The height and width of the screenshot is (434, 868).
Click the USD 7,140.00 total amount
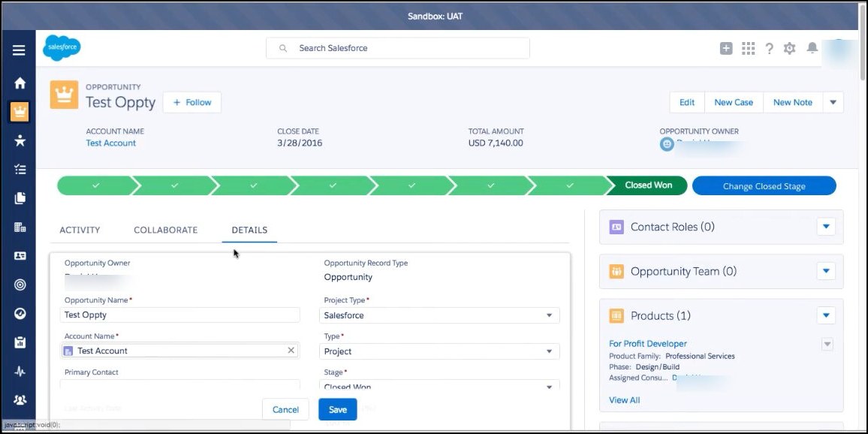pyautogui.click(x=496, y=143)
